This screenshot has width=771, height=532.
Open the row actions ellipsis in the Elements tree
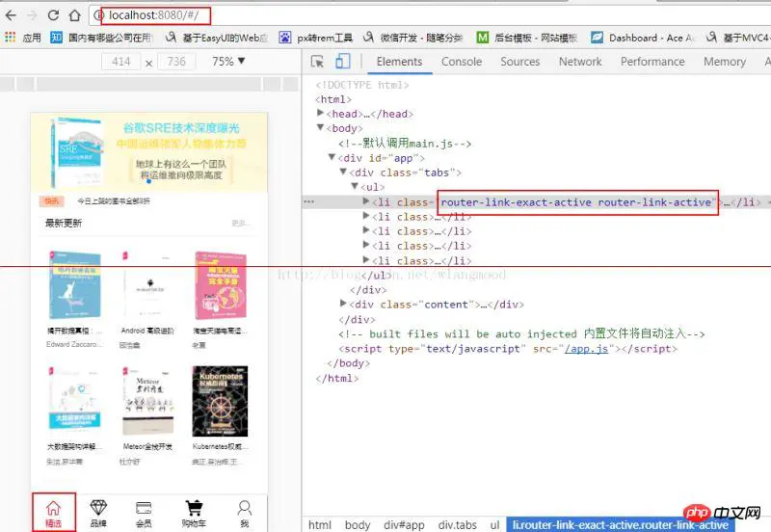coord(308,201)
